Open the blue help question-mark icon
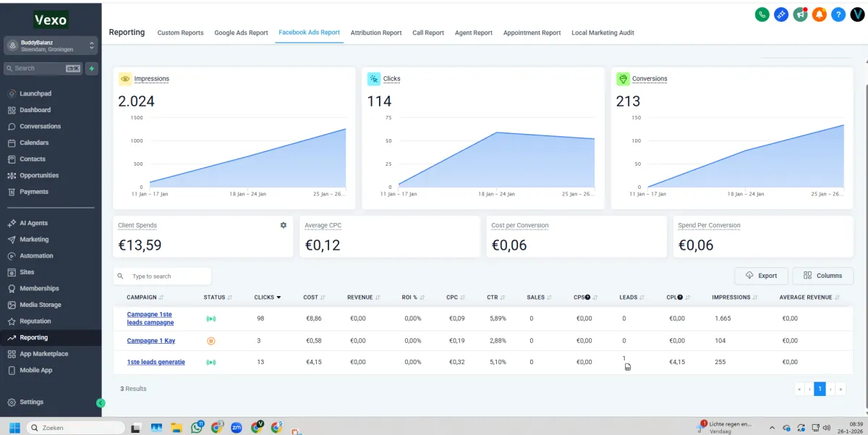The width and height of the screenshot is (868, 435). click(x=838, y=14)
